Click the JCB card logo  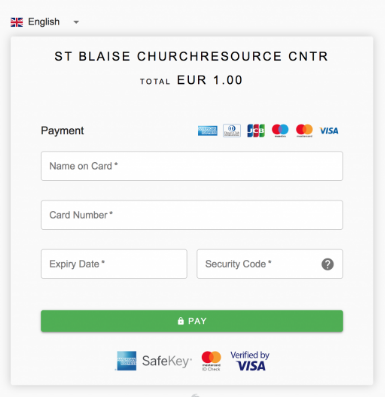pos(256,131)
